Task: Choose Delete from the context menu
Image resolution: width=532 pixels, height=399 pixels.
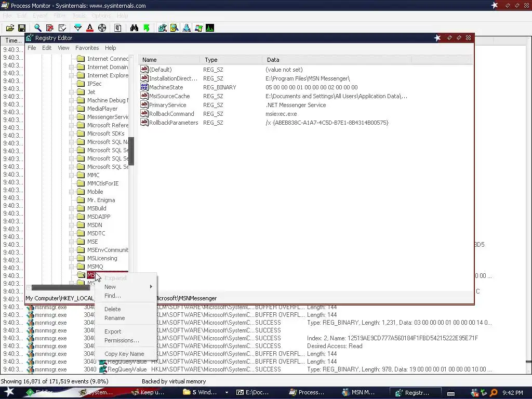Action: (x=126, y=309)
